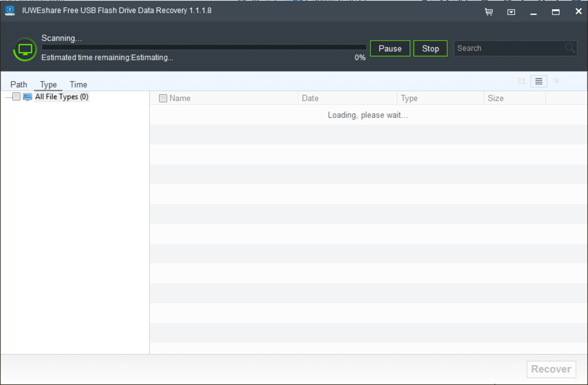Pause the current scan
The width and height of the screenshot is (588, 385).
390,48
